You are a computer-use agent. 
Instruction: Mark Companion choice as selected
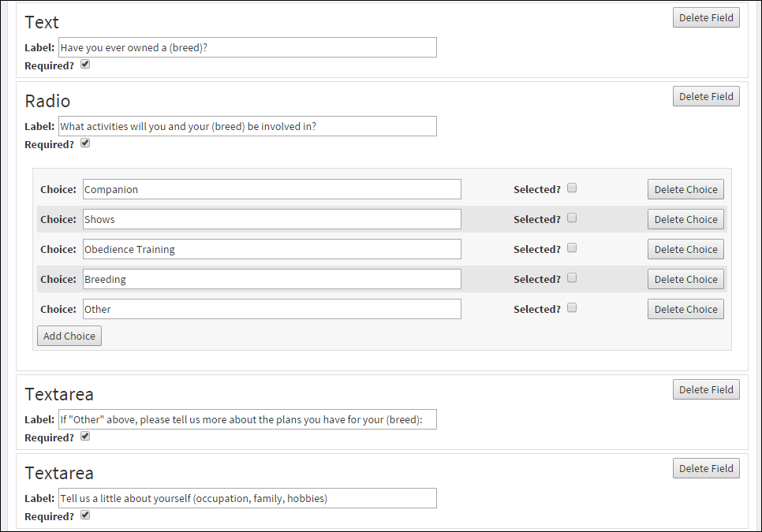572,188
